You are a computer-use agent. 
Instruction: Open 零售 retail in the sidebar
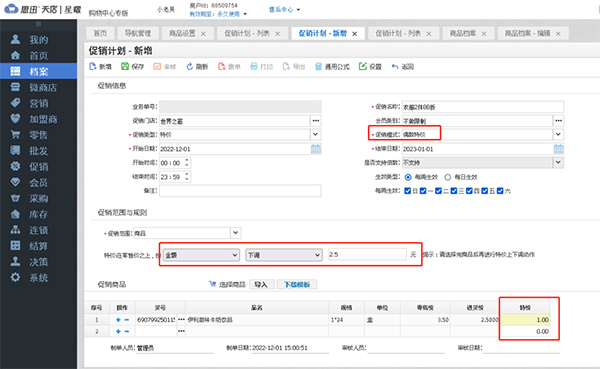(x=38, y=135)
